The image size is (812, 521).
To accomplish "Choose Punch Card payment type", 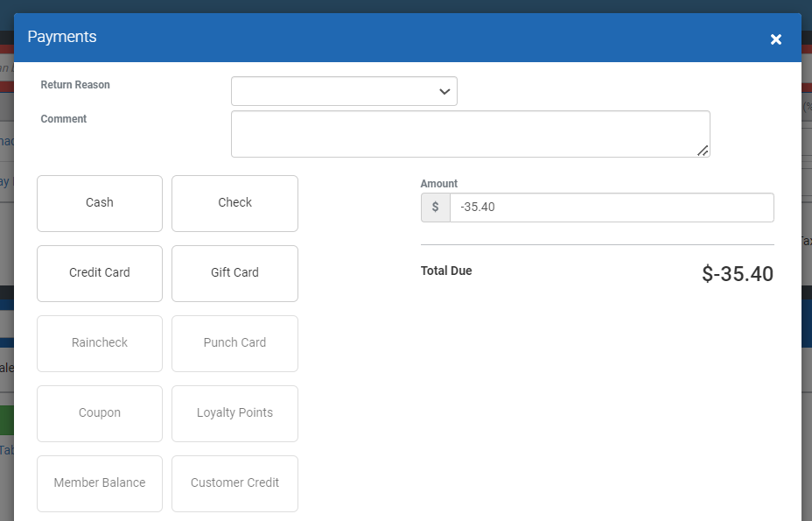I will coord(234,343).
